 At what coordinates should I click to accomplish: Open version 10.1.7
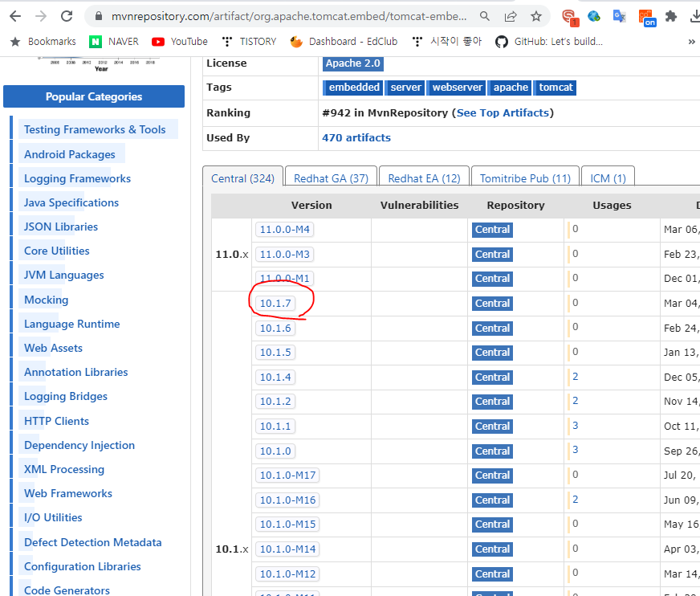pos(275,304)
